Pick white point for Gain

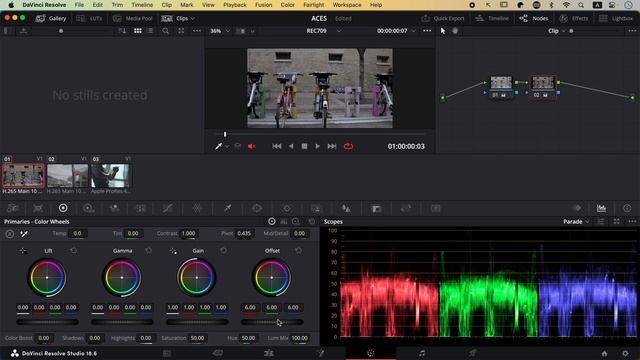173,251
